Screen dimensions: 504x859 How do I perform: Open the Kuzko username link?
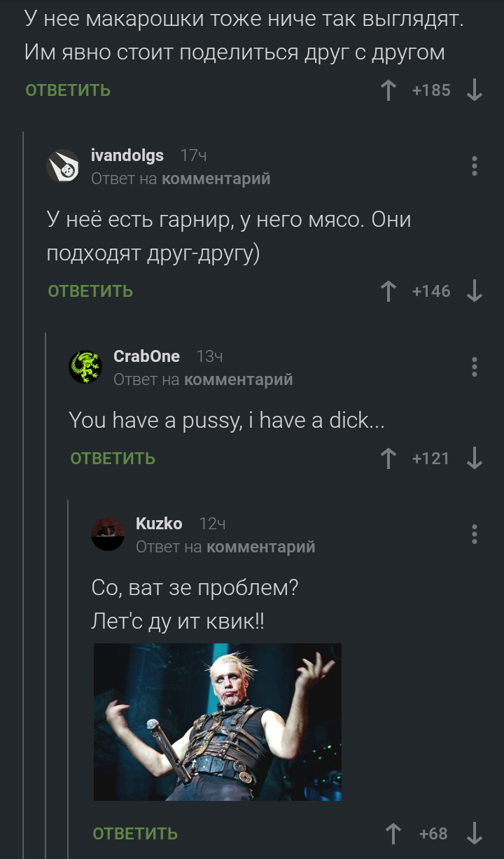pyautogui.click(x=159, y=524)
